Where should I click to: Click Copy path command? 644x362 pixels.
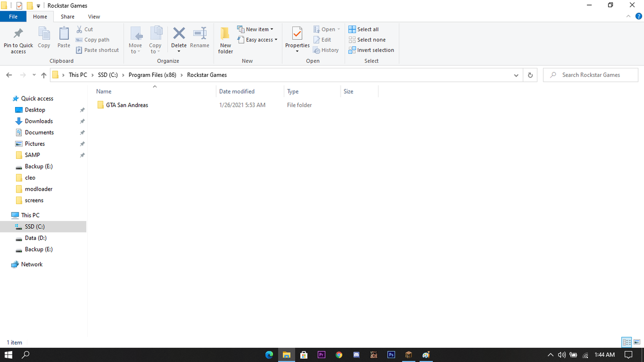[x=93, y=40]
